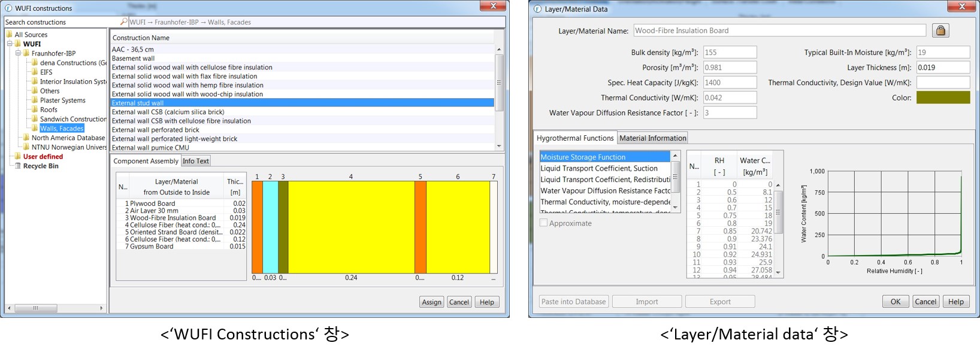
Task: Switch to the Info Text tab
Action: 196,161
